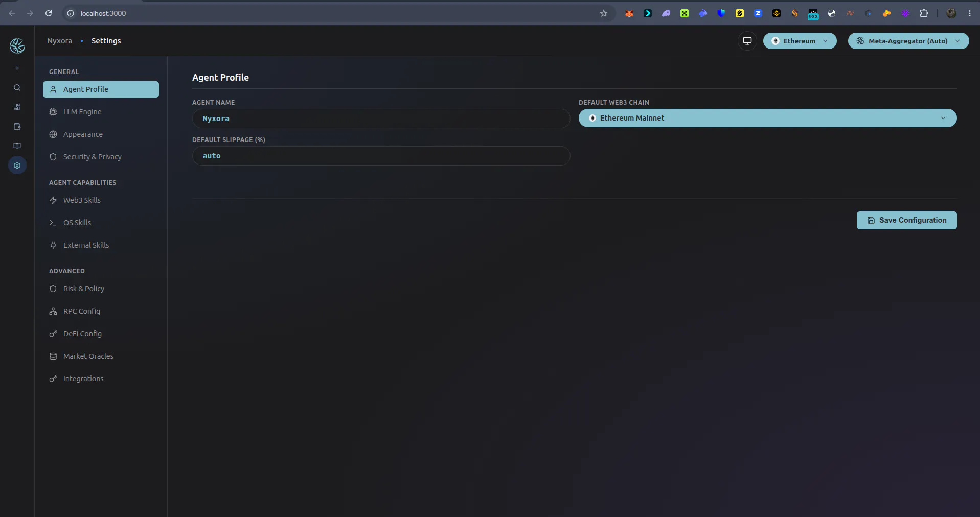Open DeFi Config settings

(101, 334)
